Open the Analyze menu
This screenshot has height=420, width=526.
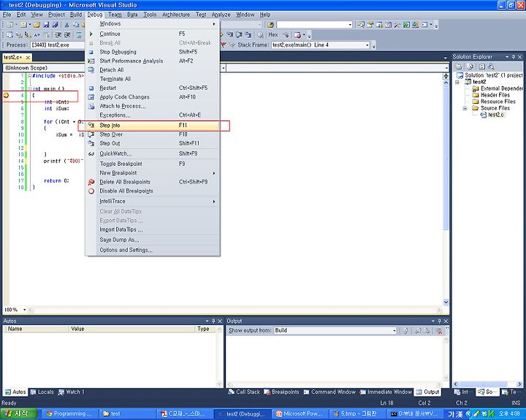tap(221, 15)
